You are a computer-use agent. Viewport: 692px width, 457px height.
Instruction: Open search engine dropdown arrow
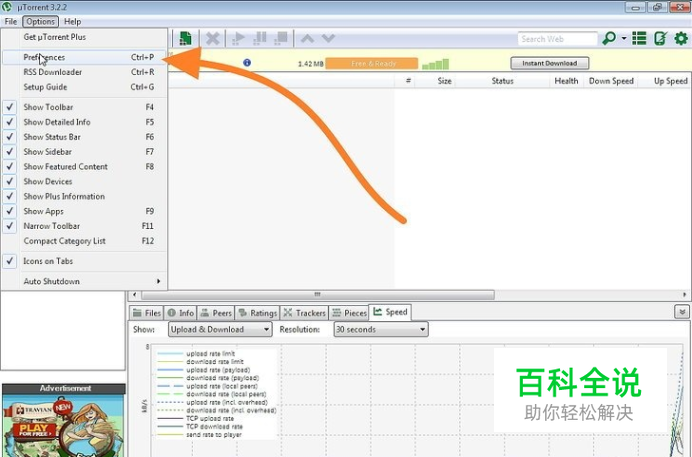tap(624, 38)
